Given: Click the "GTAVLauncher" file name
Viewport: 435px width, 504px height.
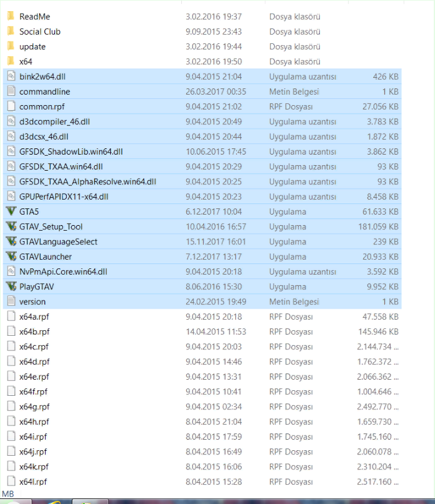Looking at the screenshot, I should 45,257.
